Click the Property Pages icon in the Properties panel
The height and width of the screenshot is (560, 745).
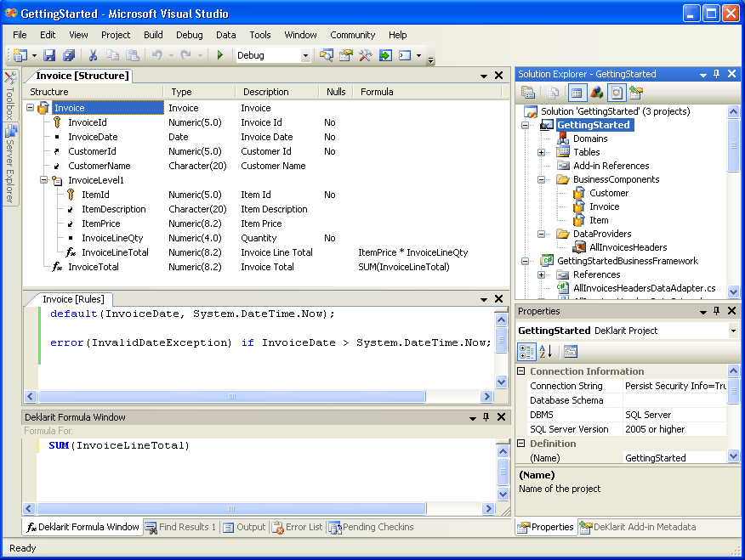[571, 352]
